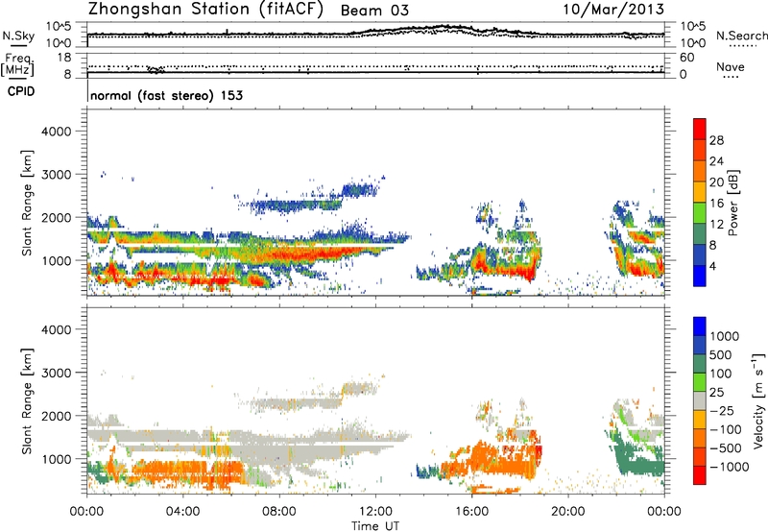
Task: Pick the gray segment of Velocity colorbar
Action: coord(700,401)
